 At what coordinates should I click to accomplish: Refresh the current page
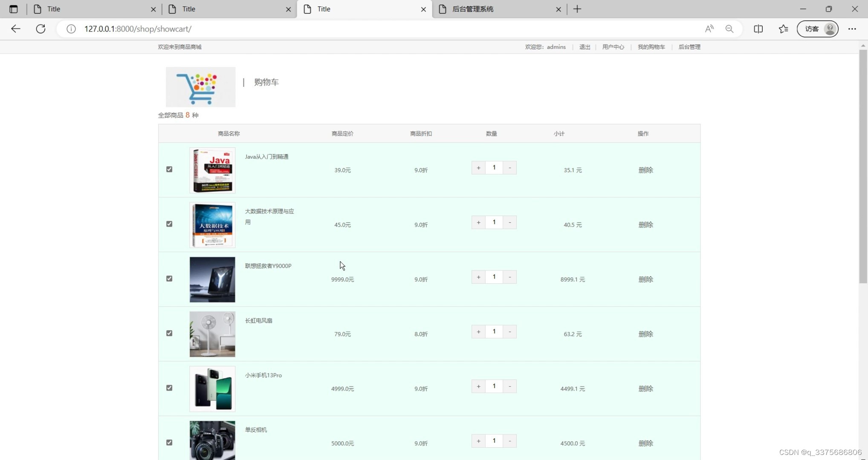[x=41, y=29]
